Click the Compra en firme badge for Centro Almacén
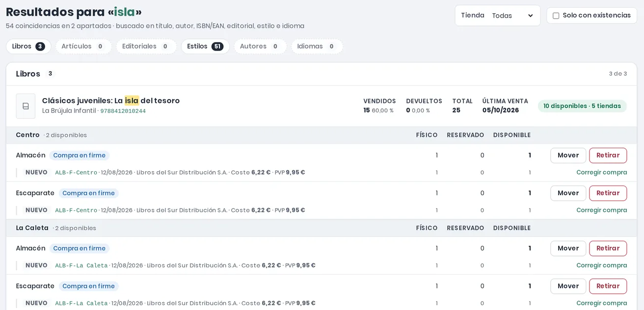Viewport: 644px width, 310px height. 79,155
